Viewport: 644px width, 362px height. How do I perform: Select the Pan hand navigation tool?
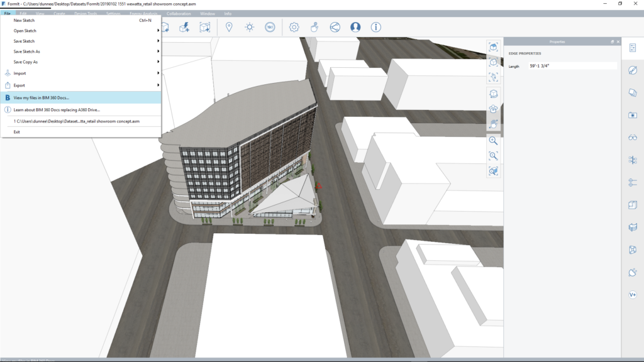pyautogui.click(x=494, y=124)
